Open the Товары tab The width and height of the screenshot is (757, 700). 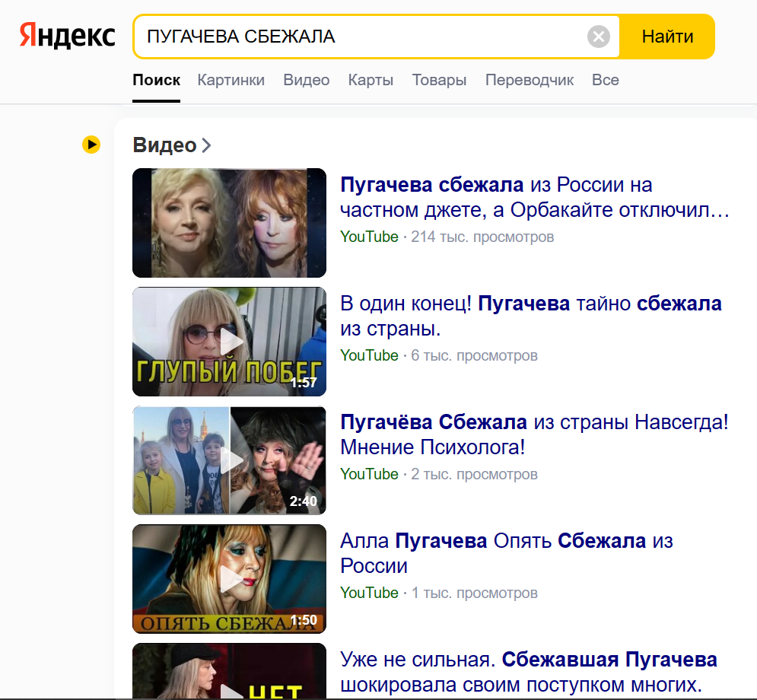pyautogui.click(x=439, y=80)
